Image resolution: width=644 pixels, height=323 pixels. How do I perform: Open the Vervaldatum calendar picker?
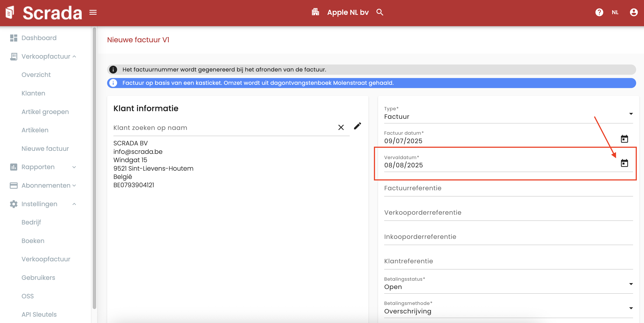(624, 163)
